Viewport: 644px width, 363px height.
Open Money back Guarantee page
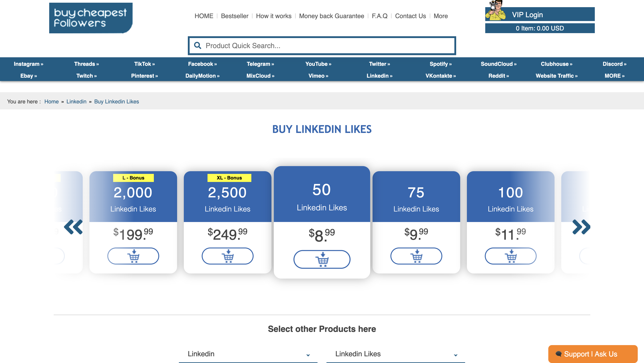point(331,16)
